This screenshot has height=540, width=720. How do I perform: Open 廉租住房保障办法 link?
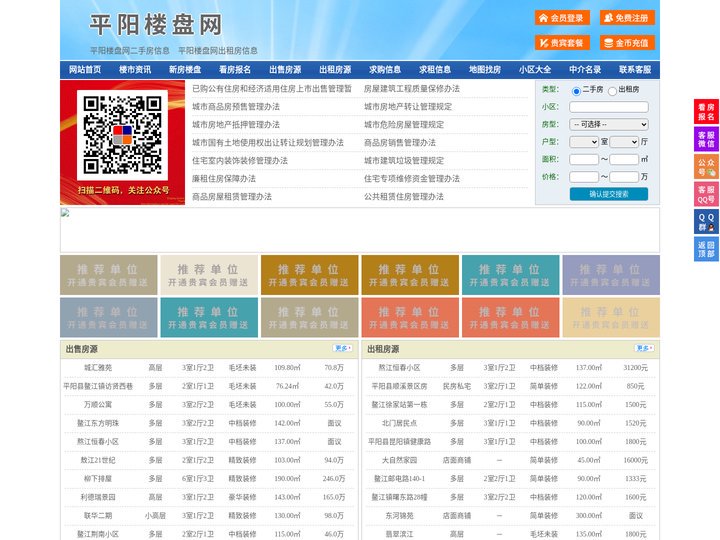pos(224,179)
